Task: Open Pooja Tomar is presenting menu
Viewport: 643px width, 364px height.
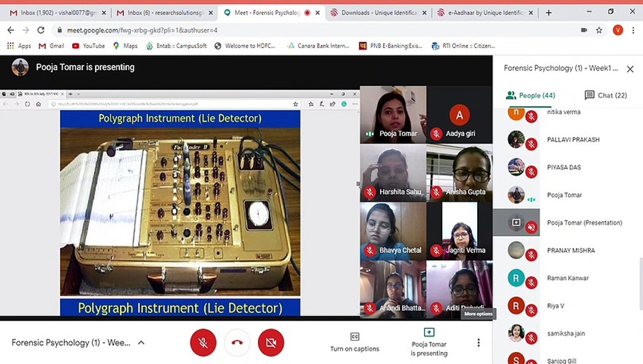Action: click(429, 342)
